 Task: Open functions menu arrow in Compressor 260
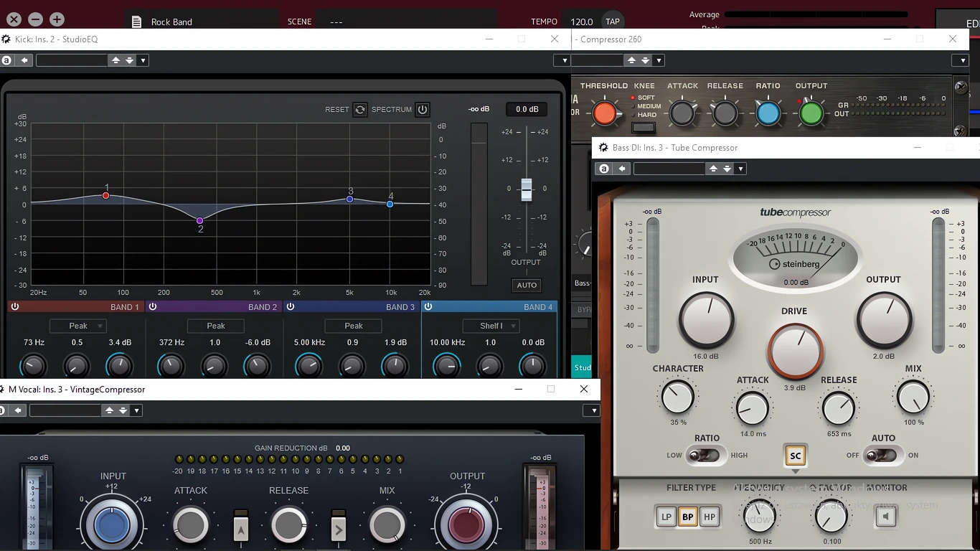coord(961,60)
